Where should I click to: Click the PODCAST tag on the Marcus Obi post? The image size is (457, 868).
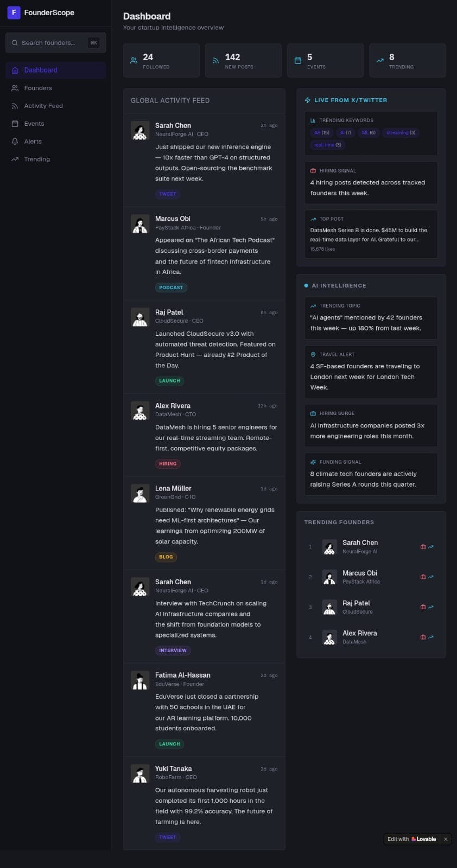click(x=171, y=288)
